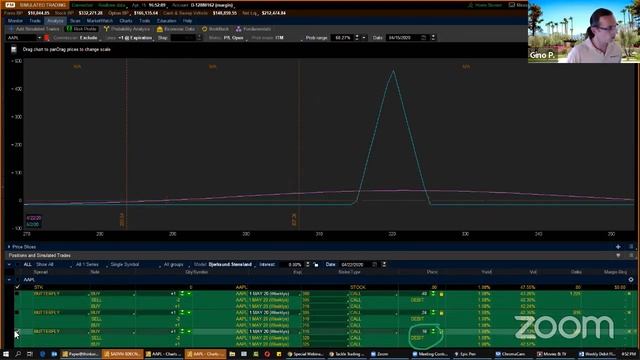
Task: Open the Commission Exclude dropdown
Action: pos(77,38)
